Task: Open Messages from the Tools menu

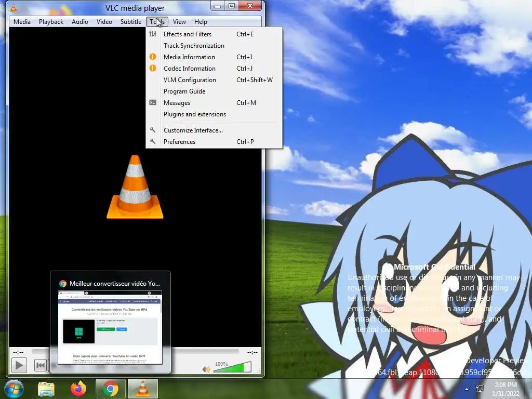Action: coord(214,102)
